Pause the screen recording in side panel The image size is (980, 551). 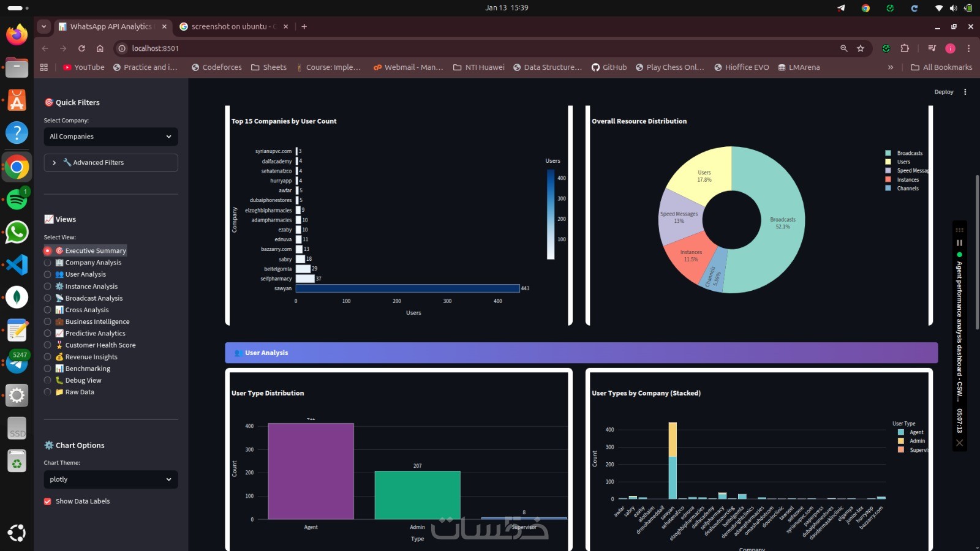[x=959, y=242]
